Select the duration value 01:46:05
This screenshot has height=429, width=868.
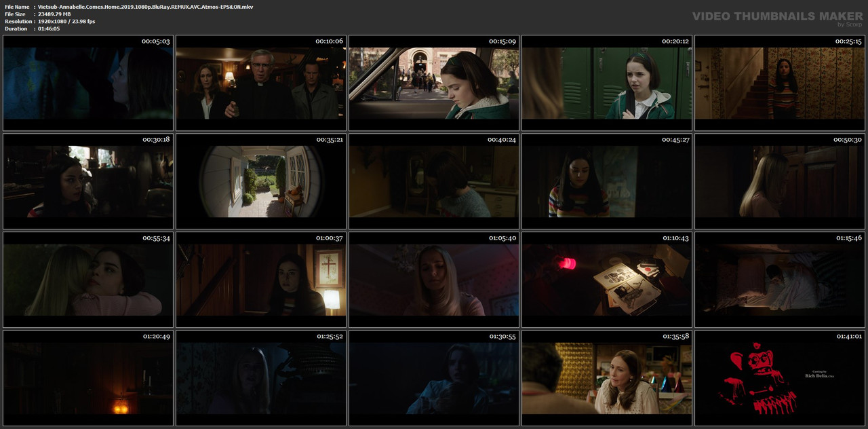(49, 29)
